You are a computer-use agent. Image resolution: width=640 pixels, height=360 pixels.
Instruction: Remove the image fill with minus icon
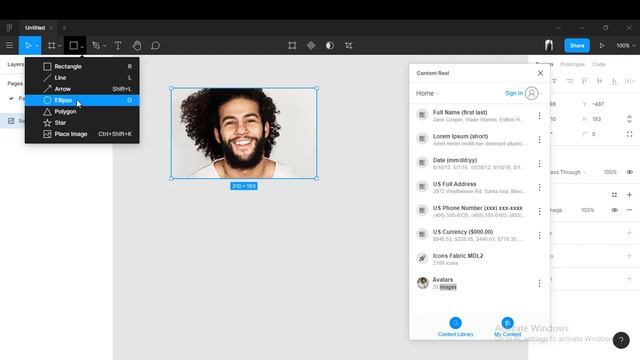pyautogui.click(x=629, y=210)
